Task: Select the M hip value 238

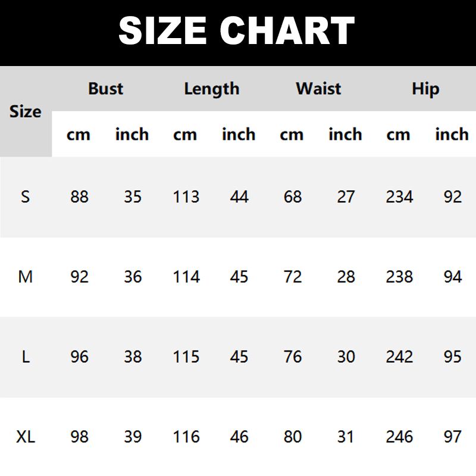Action: pyautogui.click(x=399, y=277)
